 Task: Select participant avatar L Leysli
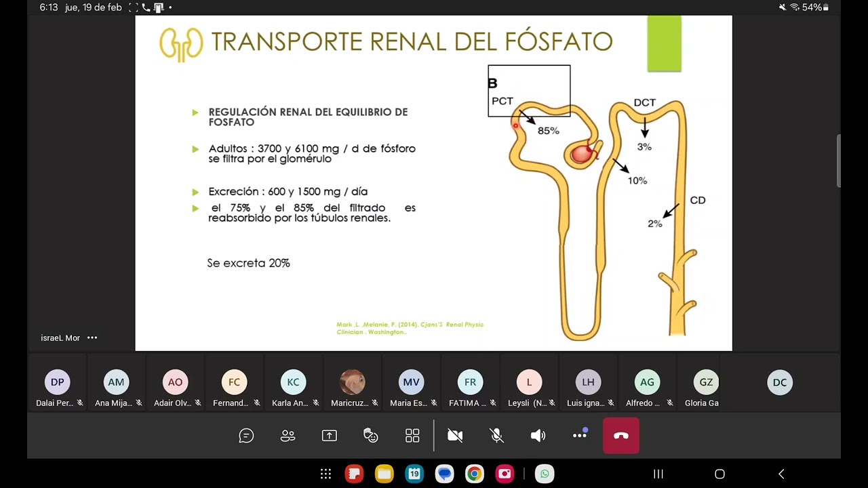529,382
